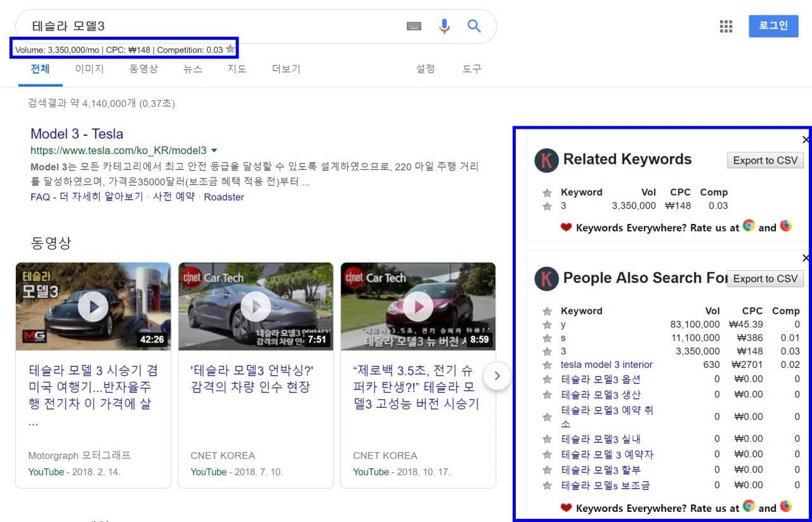
Task: Expand the tesla.com URL dropdown arrow
Action: (x=214, y=151)
